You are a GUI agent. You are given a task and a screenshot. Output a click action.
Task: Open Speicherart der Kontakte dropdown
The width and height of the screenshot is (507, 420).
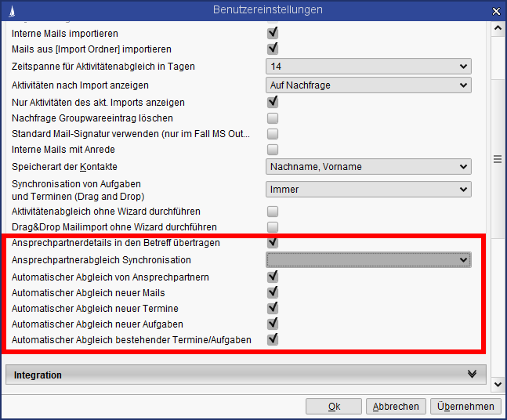tap(368, 167)
